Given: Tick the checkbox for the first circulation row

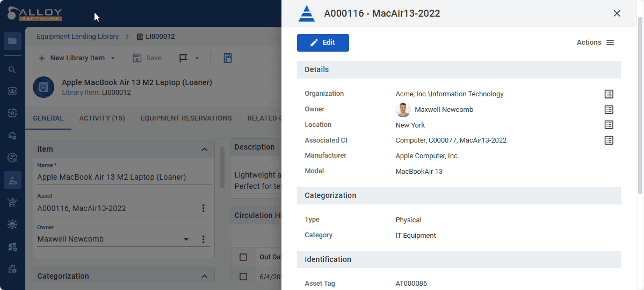Looking at the screenshot, I should (x=243, y=277).
